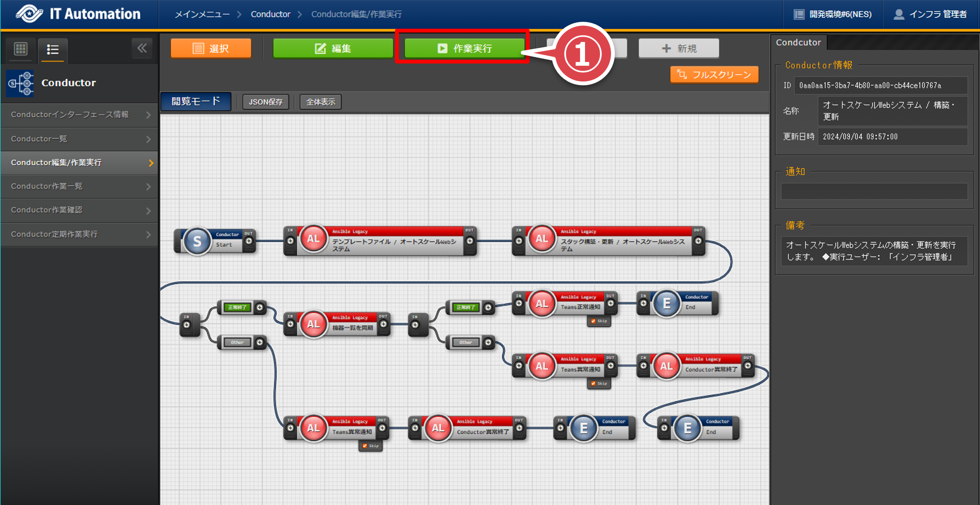Screen dimensions: 980x505
Task: Toggle Skip checkbox under middle Teams異常通知 node
Action: tap(593, 383)
